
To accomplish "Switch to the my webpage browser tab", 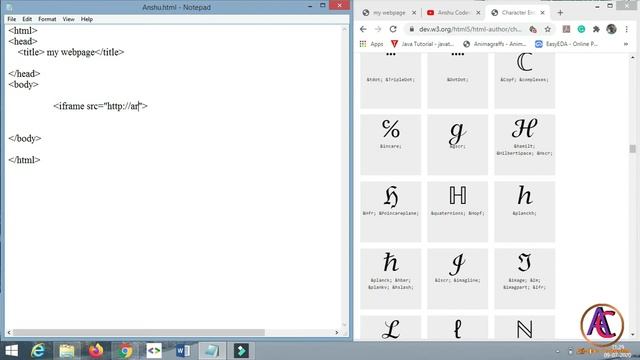I will point(384,13).
